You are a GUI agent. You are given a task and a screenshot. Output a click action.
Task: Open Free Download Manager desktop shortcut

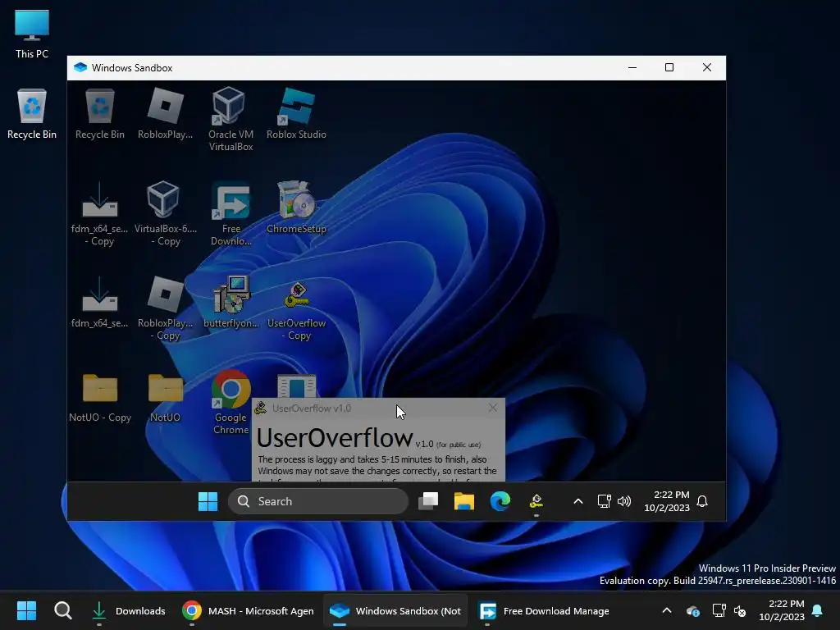[x=231, y=214]
